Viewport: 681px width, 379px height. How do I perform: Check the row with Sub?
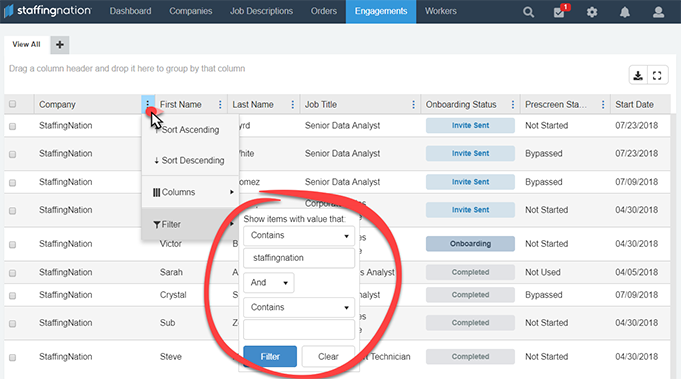[x=13, y=324]
